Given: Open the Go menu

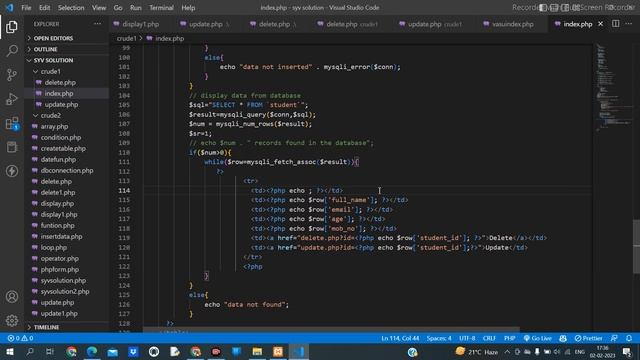Looking at the screenshot, I should click(x=118, y=8).
